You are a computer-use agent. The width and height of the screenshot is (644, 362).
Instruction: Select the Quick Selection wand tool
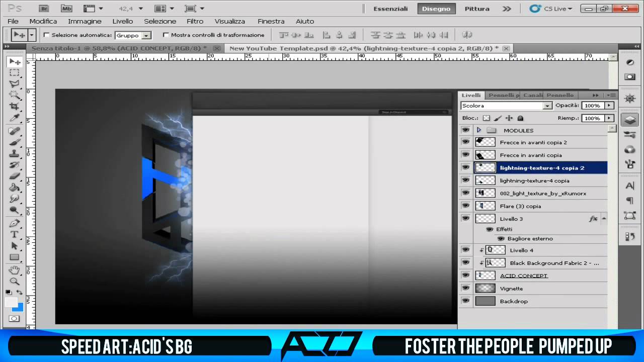click(15, 95)
